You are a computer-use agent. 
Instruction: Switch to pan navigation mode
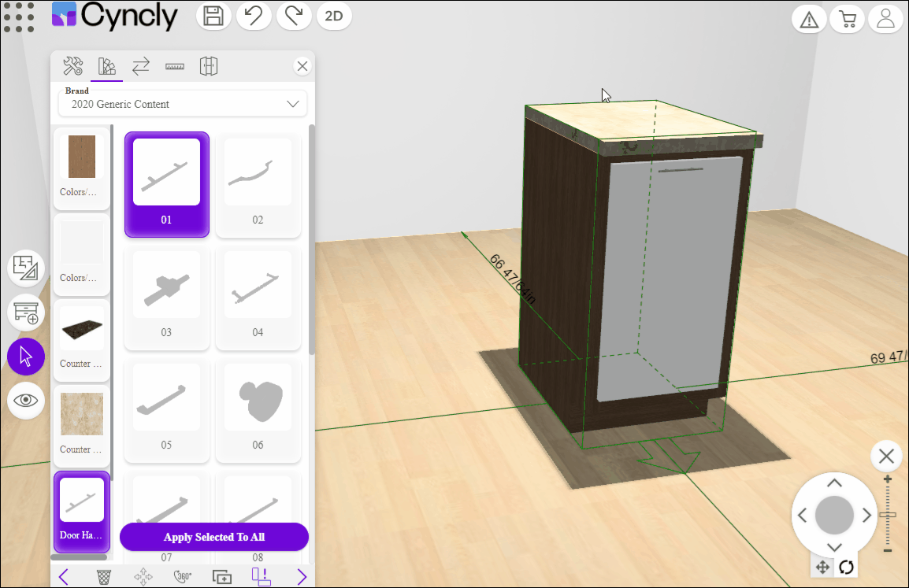tap(822, 568)
